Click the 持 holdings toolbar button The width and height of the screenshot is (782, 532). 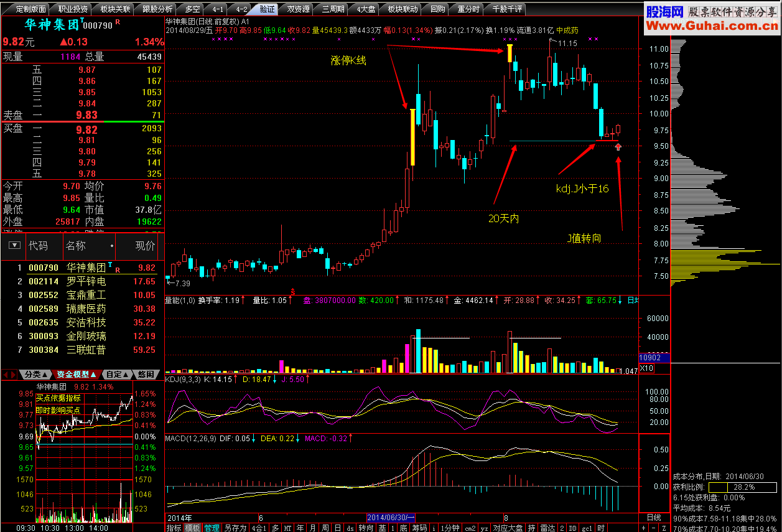[531, 528]
